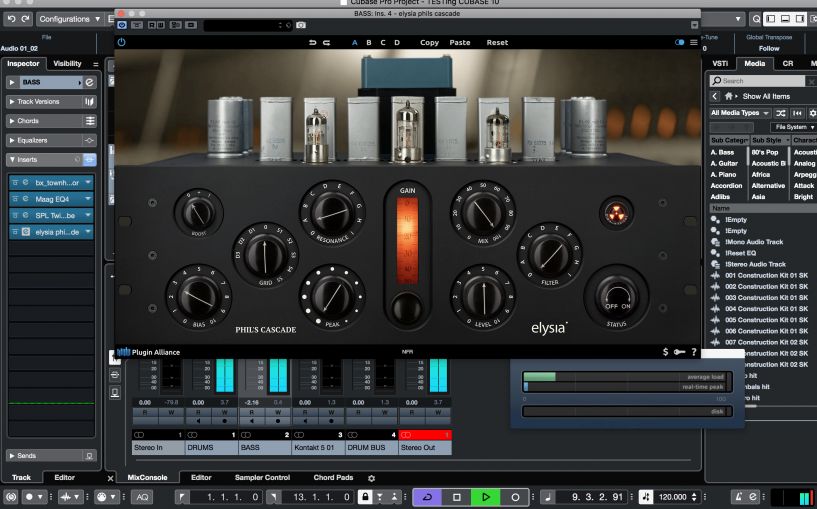
Task: Click the question mark help icon
Action: (694, 352)
